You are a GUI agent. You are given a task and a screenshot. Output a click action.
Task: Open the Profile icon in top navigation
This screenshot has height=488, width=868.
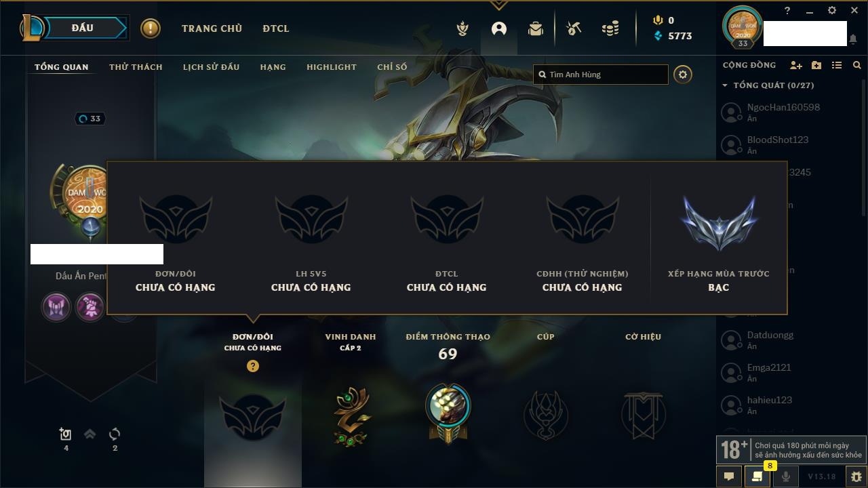coord(499,28)
